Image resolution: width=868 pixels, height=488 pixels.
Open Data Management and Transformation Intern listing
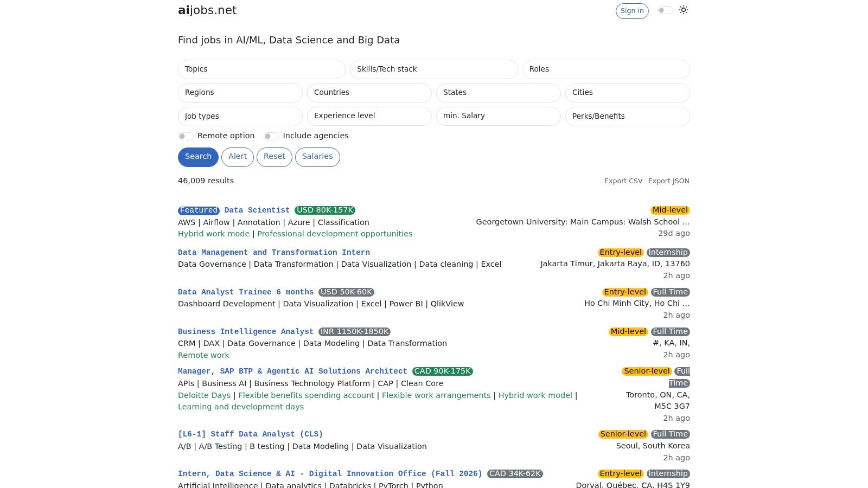coord(274,253)
